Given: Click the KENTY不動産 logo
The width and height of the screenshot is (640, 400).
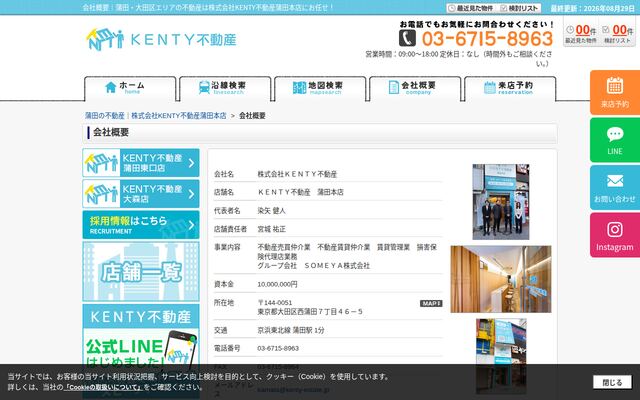Looking at the screenshot, I should (161, 39).
